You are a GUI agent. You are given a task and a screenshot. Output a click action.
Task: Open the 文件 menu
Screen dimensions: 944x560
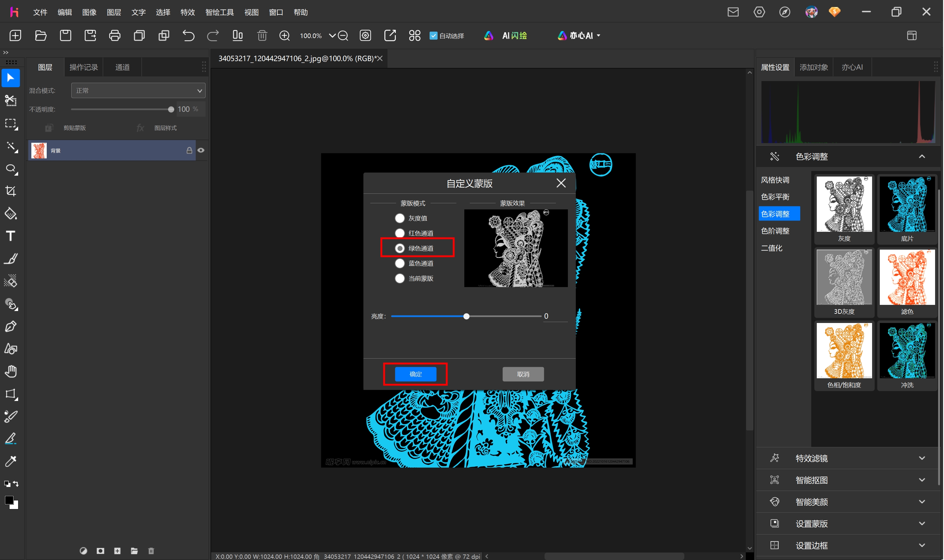coord(40,12)
